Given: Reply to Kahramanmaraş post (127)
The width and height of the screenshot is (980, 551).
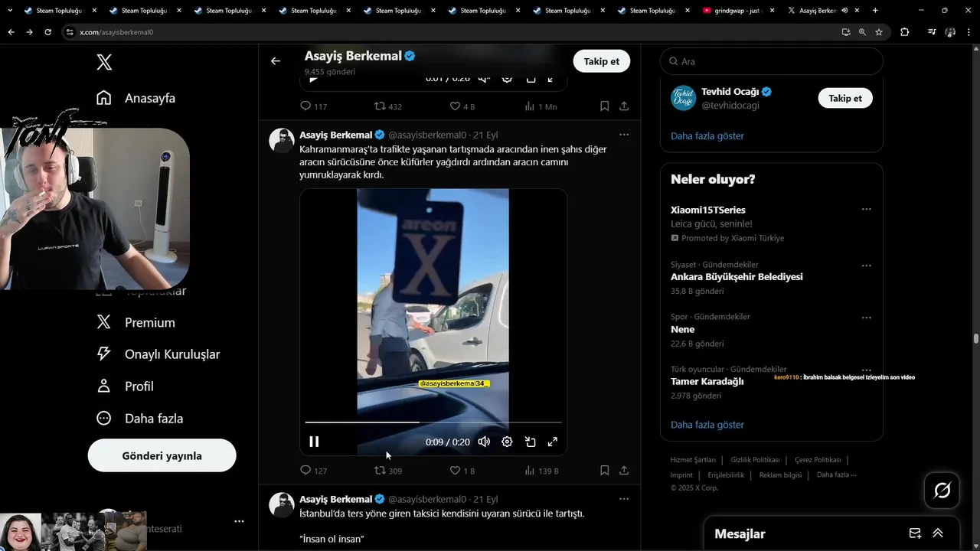Looking at the screenshot, I should pos(313,471).
